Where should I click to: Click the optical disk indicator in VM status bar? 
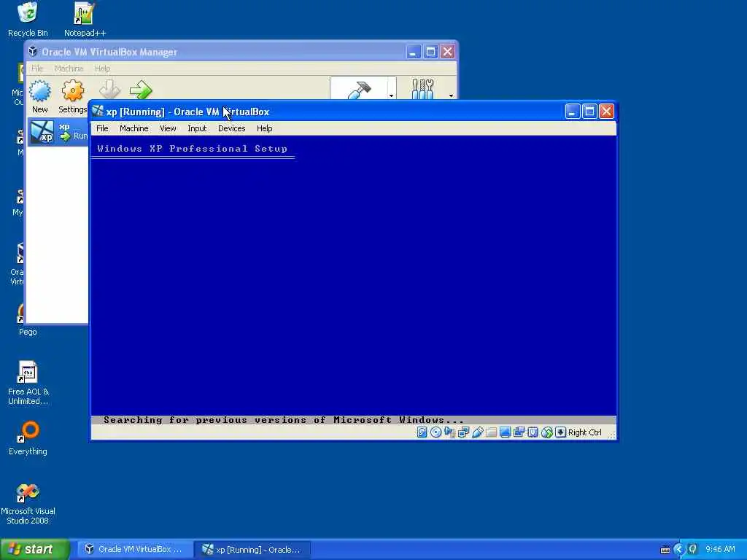pos(436,432)
